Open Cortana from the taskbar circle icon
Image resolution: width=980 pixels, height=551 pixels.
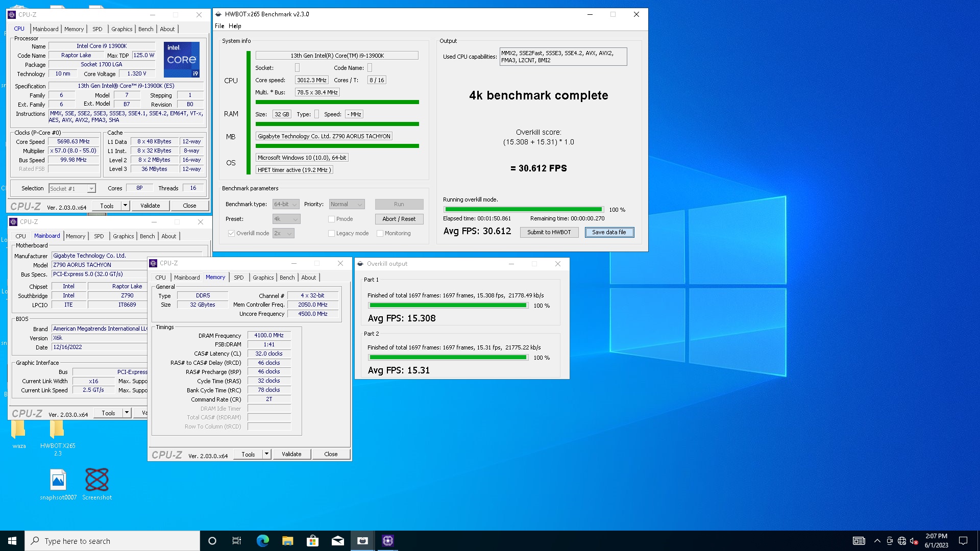212,541
